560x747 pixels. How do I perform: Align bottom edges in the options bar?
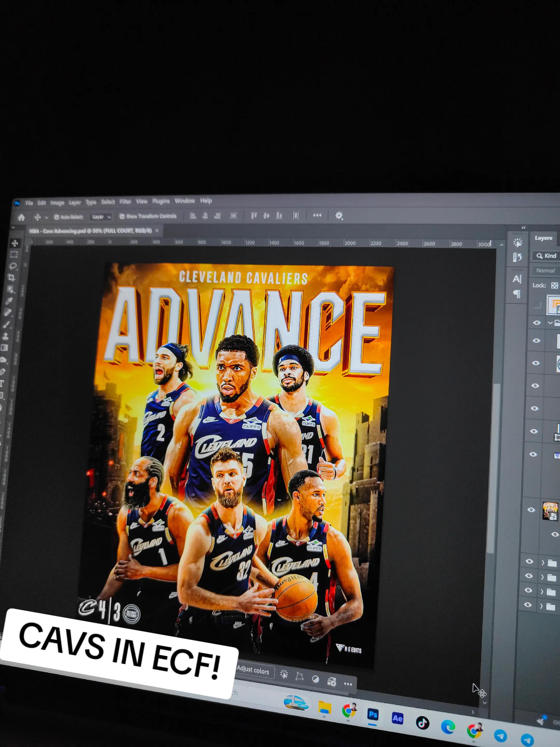point(279,216)
